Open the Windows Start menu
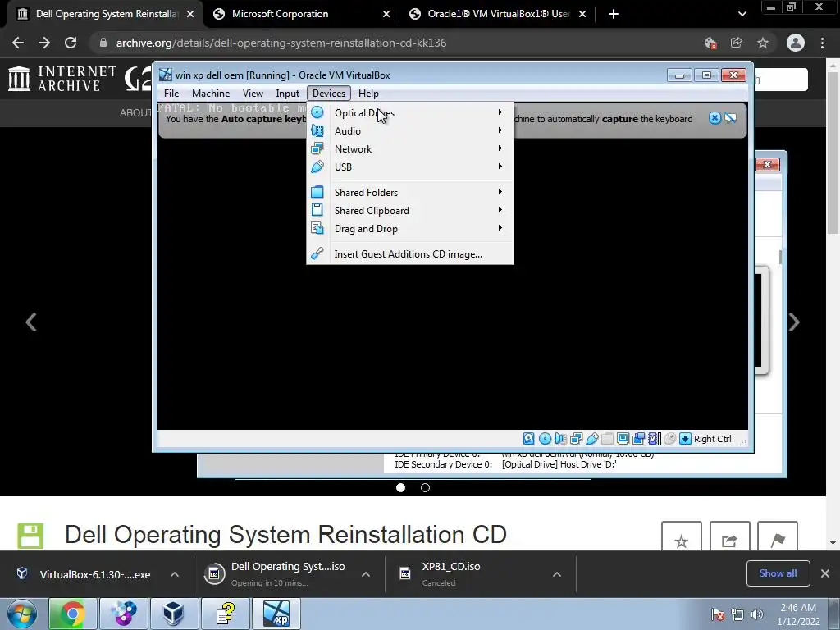The width and height of the screenshot is (840, 630). 22,614
